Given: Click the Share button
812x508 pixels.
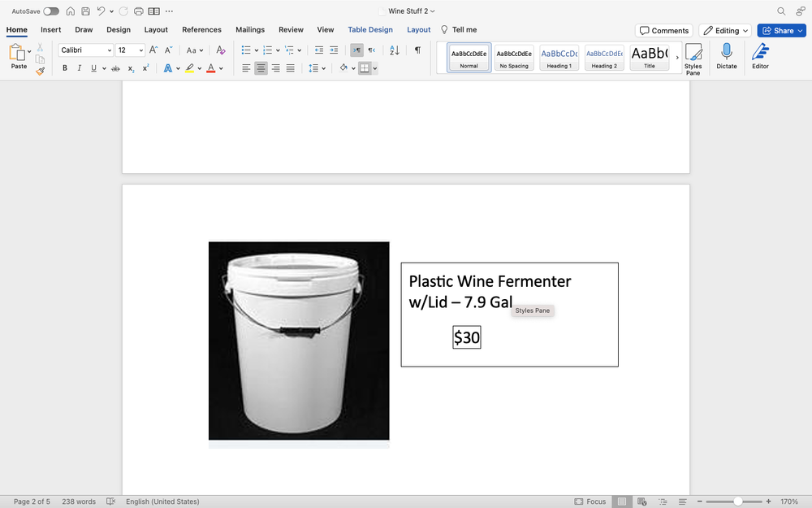Looking at the screenshot, I should coord(783,31).
